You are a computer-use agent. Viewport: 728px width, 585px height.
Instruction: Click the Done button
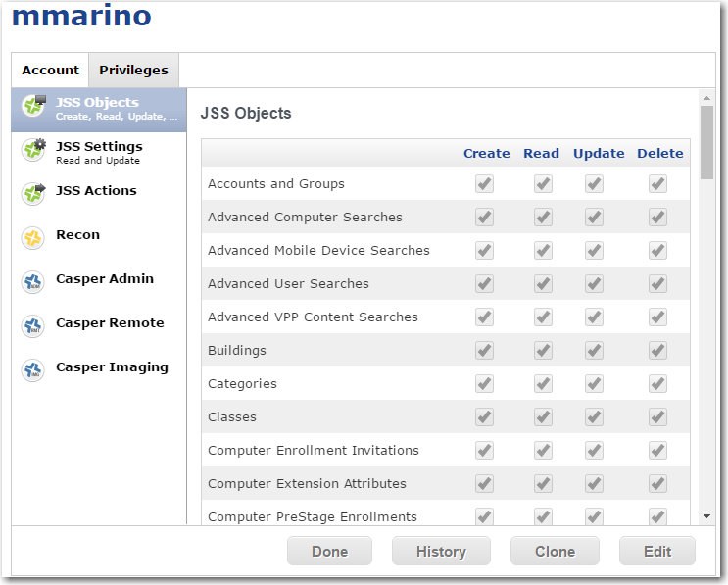click(329, 551)
